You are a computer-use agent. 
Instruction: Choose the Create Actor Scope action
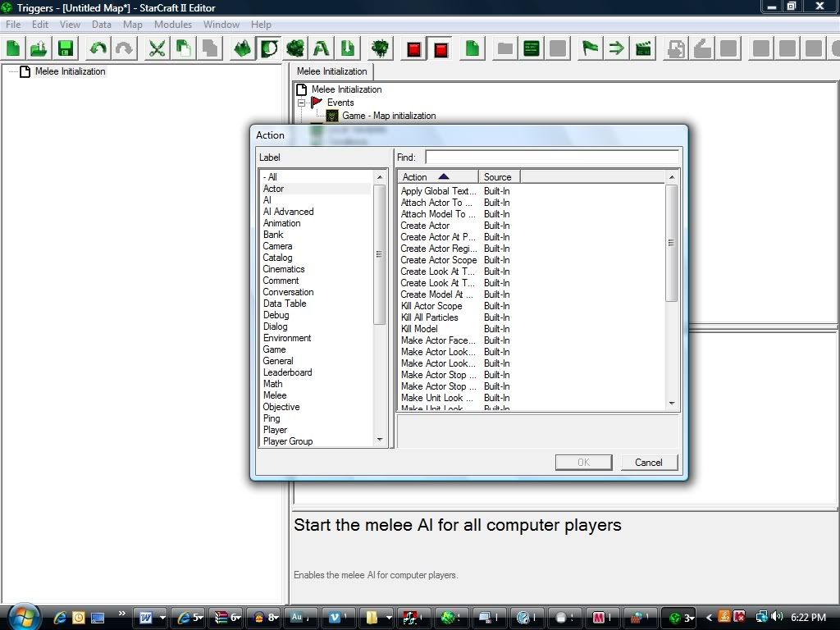click(439, 260)
